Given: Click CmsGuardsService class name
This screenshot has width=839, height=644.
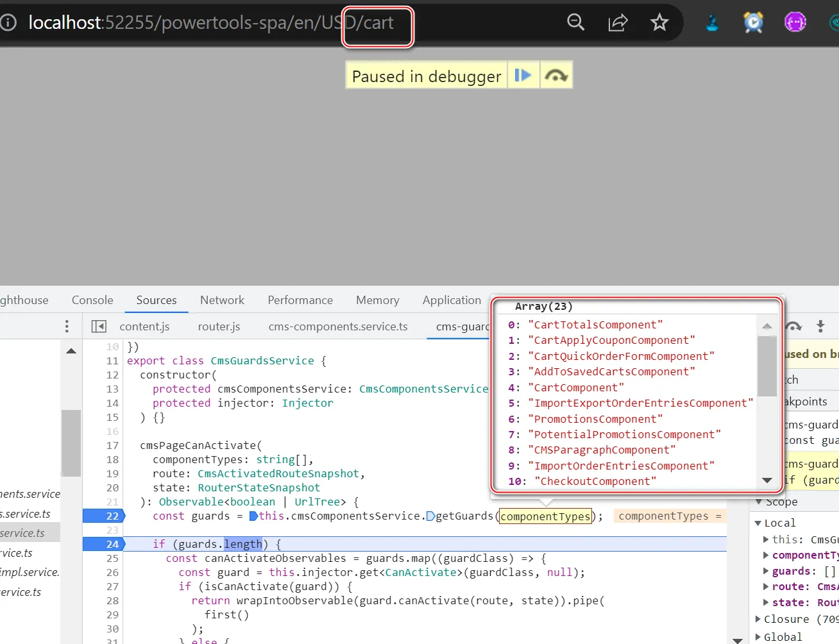Looking at the screenshot, I should tap(262, 360).
